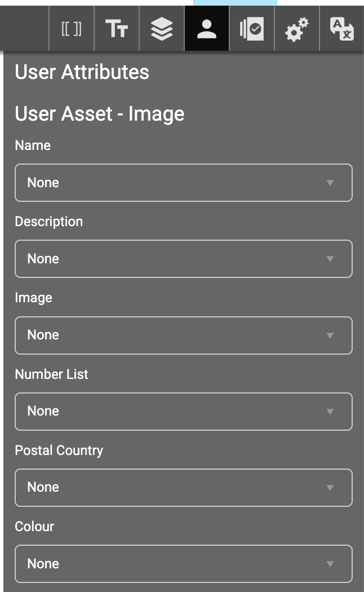Click the User Asset - Image heading
Image resolution: width=364 pixels, height=592 pixels.
point(99,114)
